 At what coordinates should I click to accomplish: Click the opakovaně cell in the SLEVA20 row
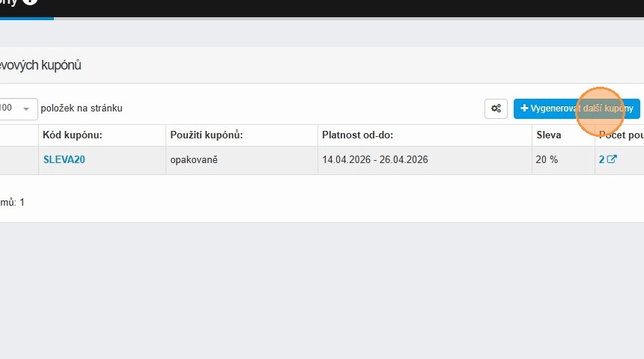(x=194, y=159)
